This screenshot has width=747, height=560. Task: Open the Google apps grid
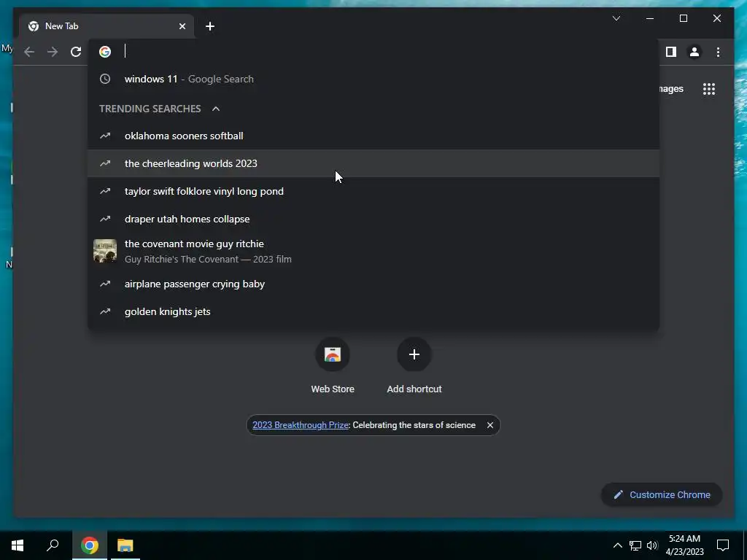click(x=709, y=89)
